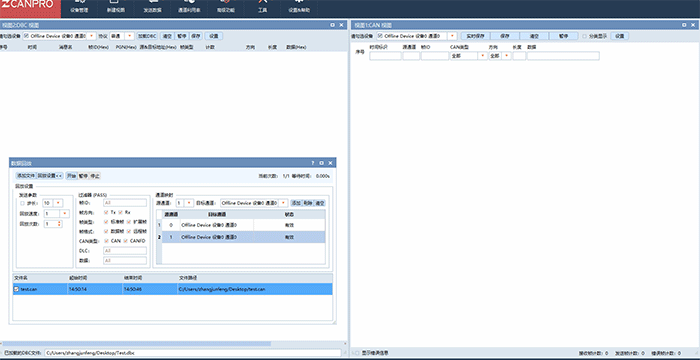Toggle the test.can file checkbox

(17, 289)
